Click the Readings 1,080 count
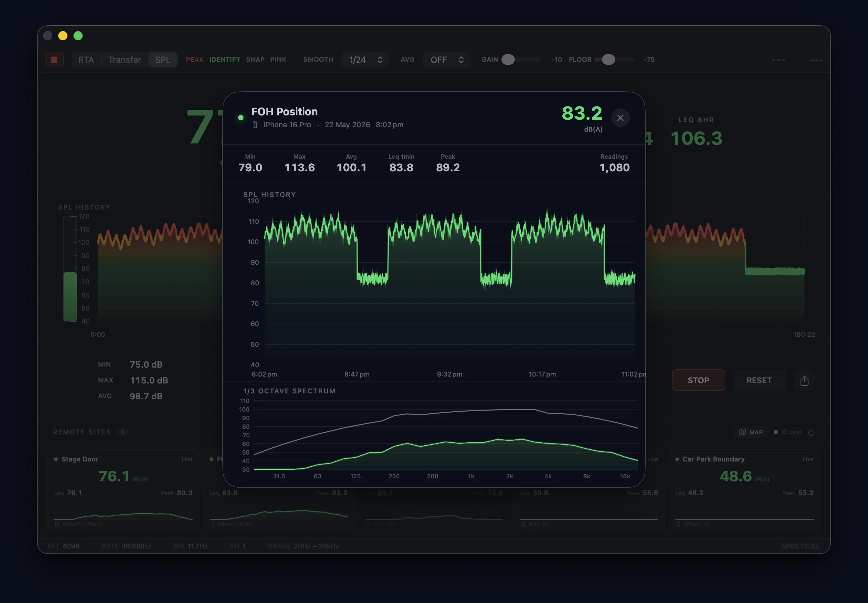This screenshot has width=868, height=603. pyautogui.click(x=614, y=163)
